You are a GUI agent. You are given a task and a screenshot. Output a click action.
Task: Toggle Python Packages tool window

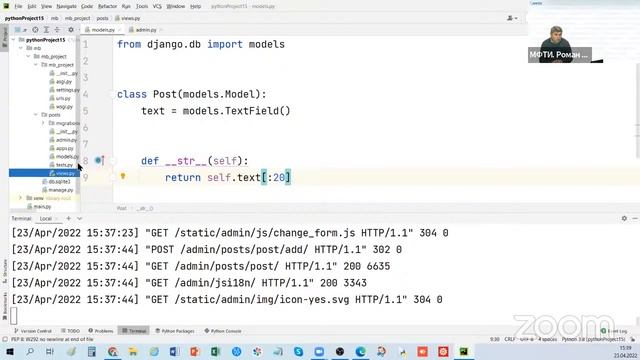(175, 331)
